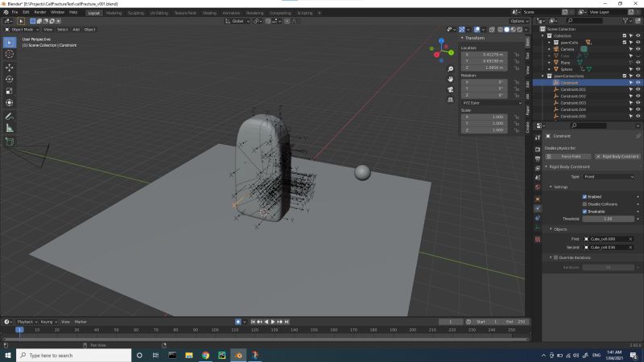644x362 pixels.
Task: Open the constraint Type dropdown
Action: coord(609,177)
